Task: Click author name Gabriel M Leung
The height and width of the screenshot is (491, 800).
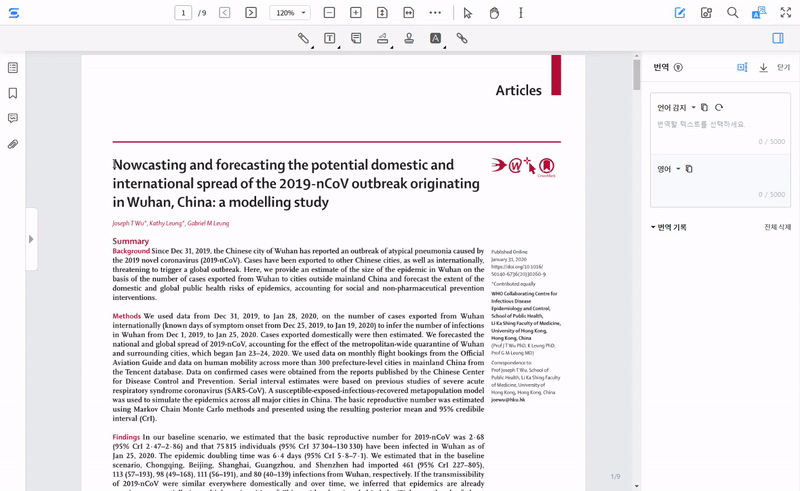Action: coord(208,223)
